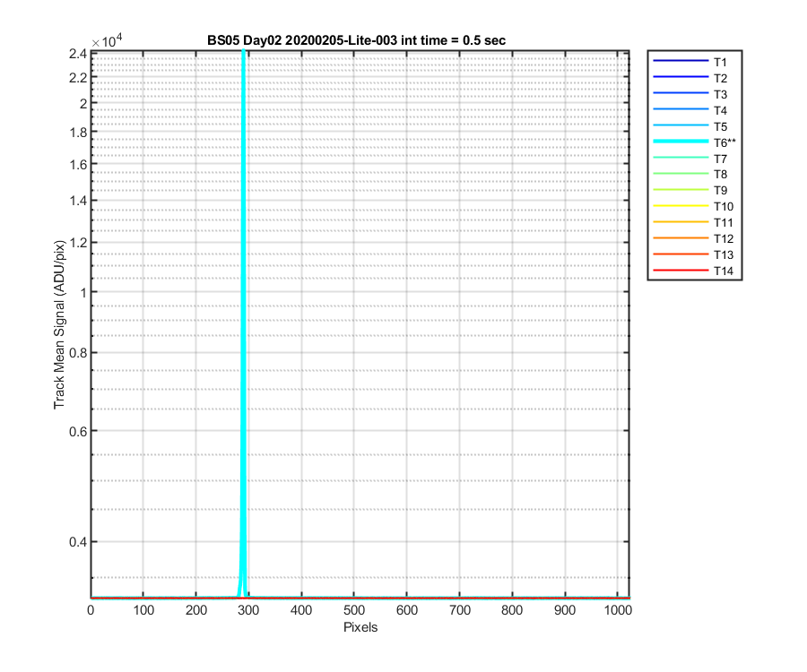Click the T12 legend label

[x=723, y=238]
